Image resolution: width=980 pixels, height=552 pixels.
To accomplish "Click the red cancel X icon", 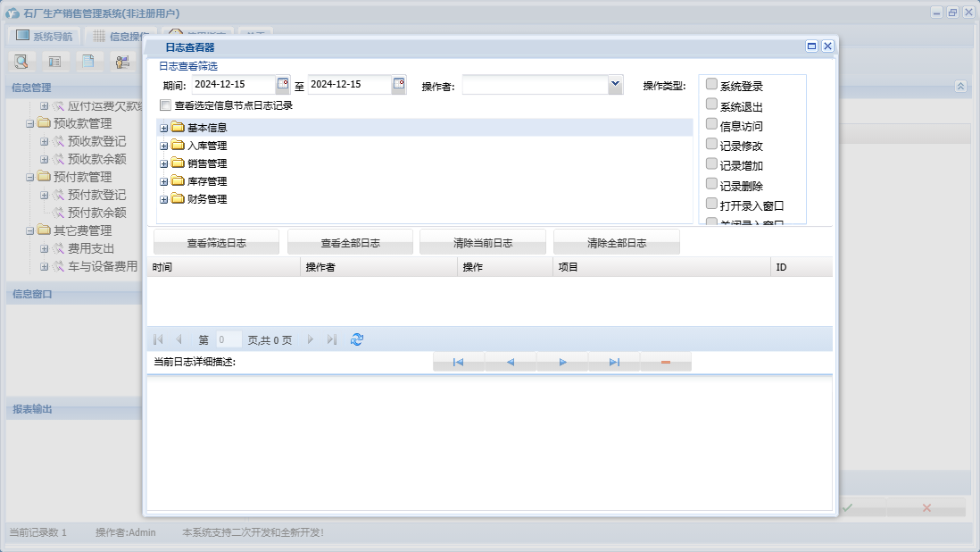I will (926, 507).
